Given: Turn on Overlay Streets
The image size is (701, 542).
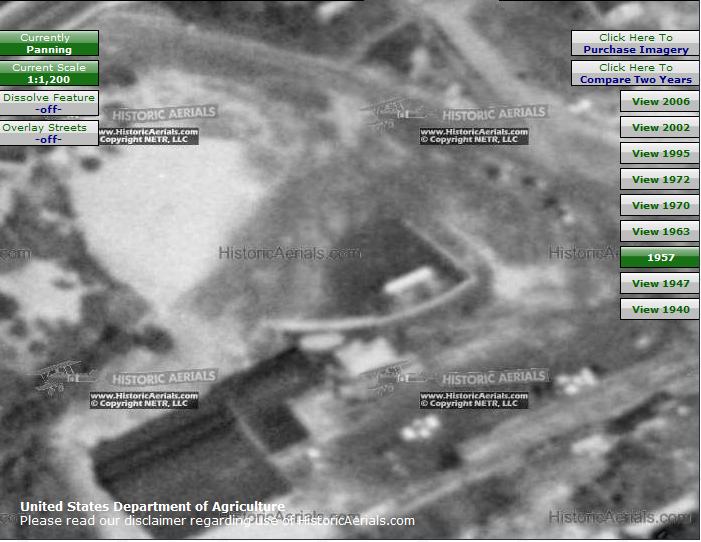Looking at the screenshot, I should click(x=49, y=133).
